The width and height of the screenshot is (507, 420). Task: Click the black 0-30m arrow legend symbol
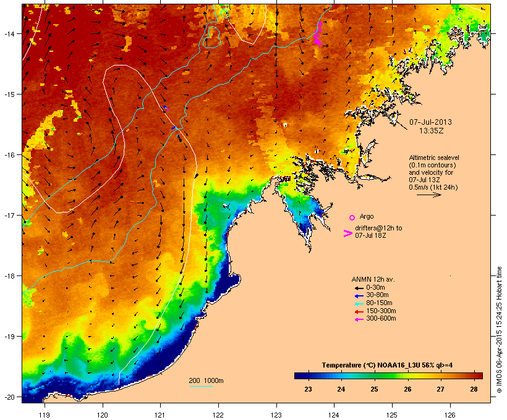point(359,288)
